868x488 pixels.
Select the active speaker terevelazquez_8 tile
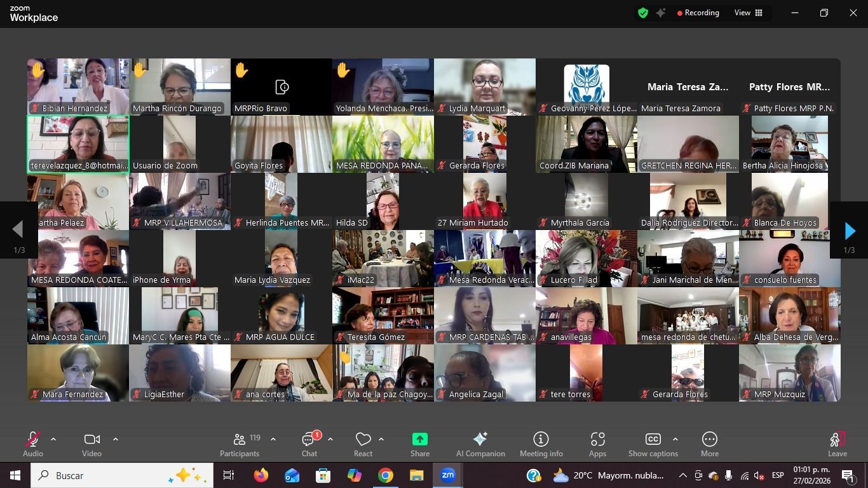(x=78, y=144)
